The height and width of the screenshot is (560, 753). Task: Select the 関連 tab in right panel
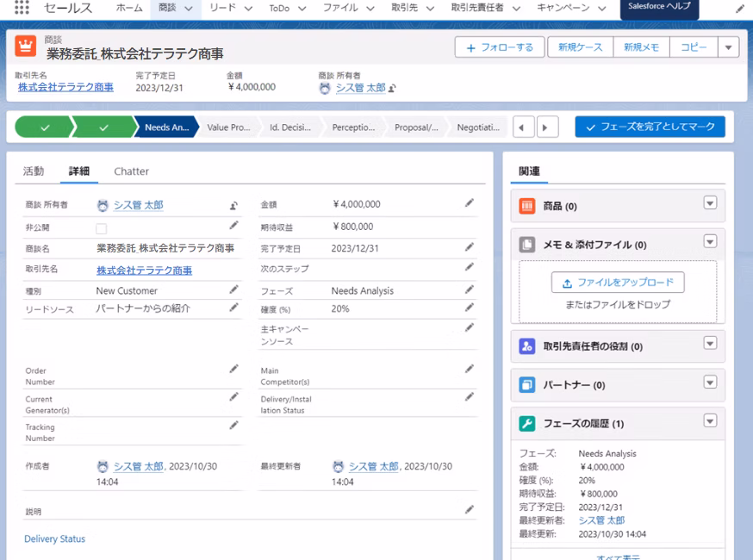[529, 171]
